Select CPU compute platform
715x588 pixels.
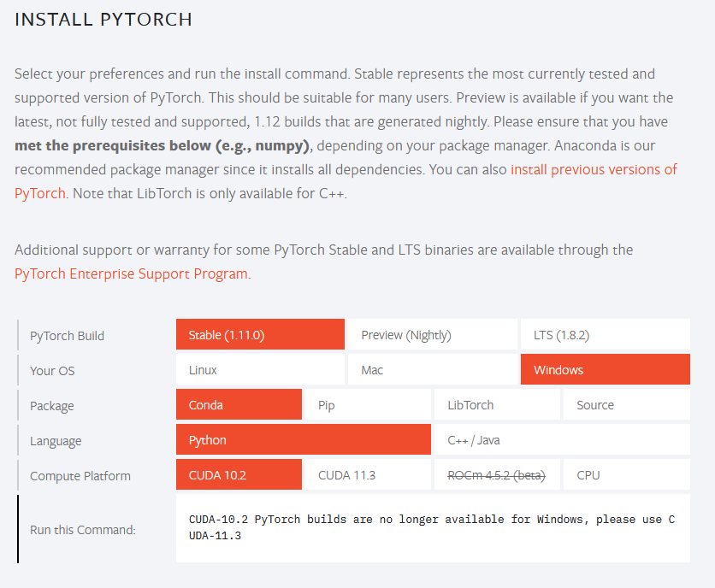[626, 475]
